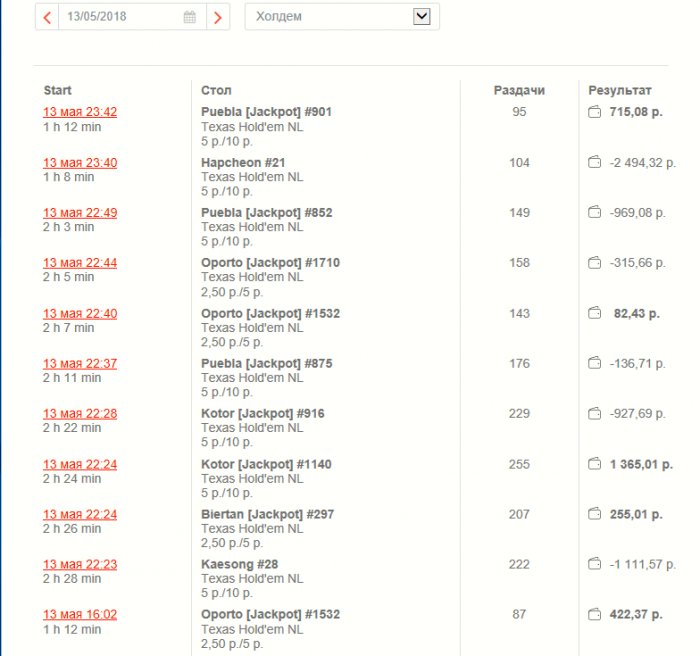700x656 pixels.
Task: Open session 13 мая 22:28 link
Action: [x=80, y=414]
